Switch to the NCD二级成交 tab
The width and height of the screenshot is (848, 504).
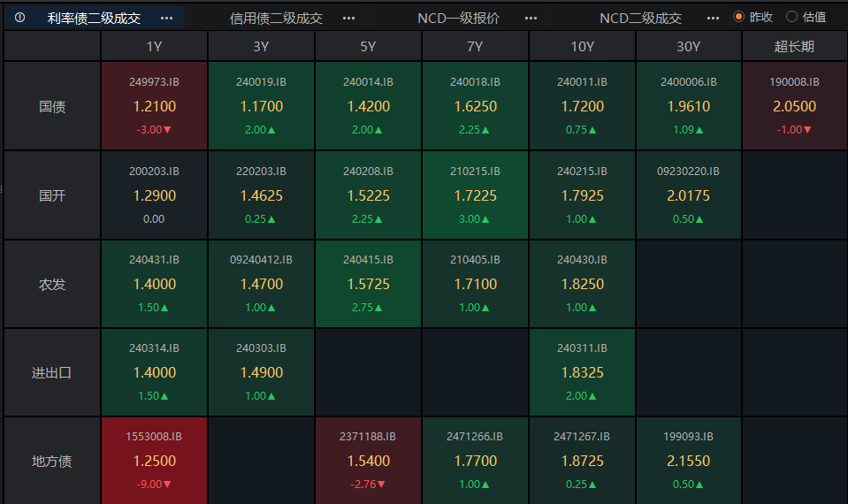(x=640, y=18)
